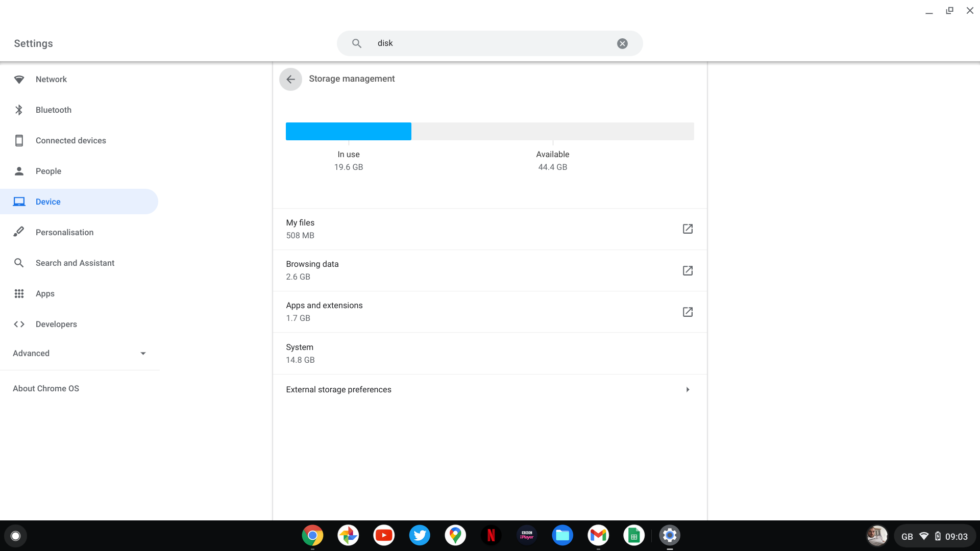Clear the search box with X icon

tap(622, 44)
